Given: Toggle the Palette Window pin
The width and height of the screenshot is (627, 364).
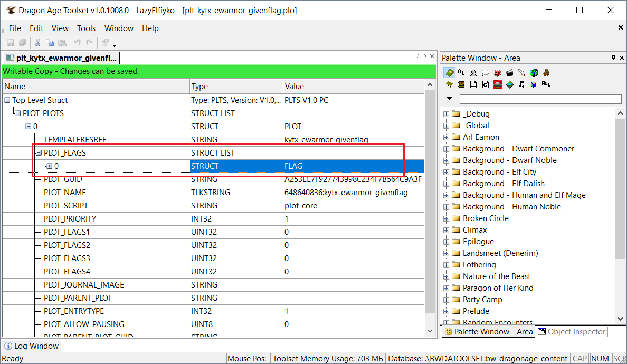Looking at the screenshot, I should click(613, 58).
